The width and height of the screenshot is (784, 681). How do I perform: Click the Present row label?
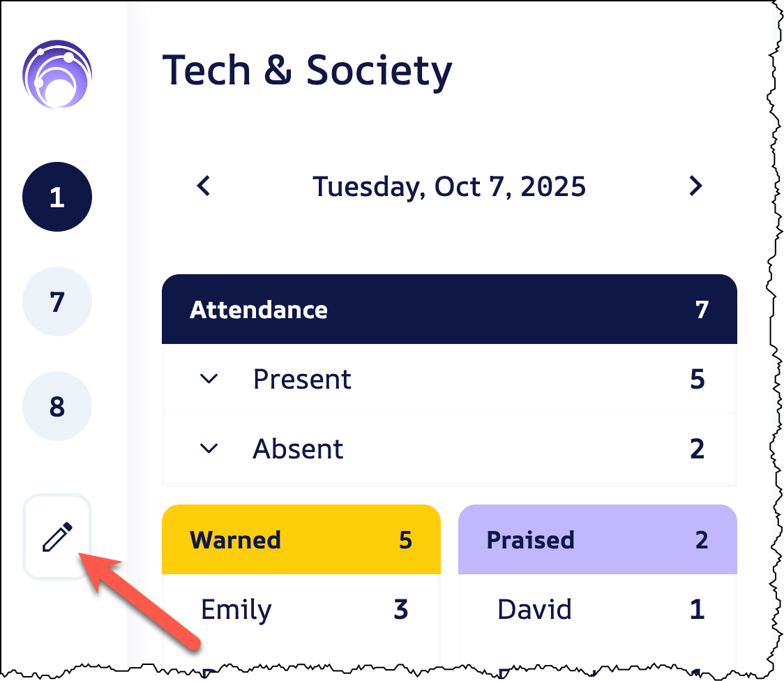point(302,379)
